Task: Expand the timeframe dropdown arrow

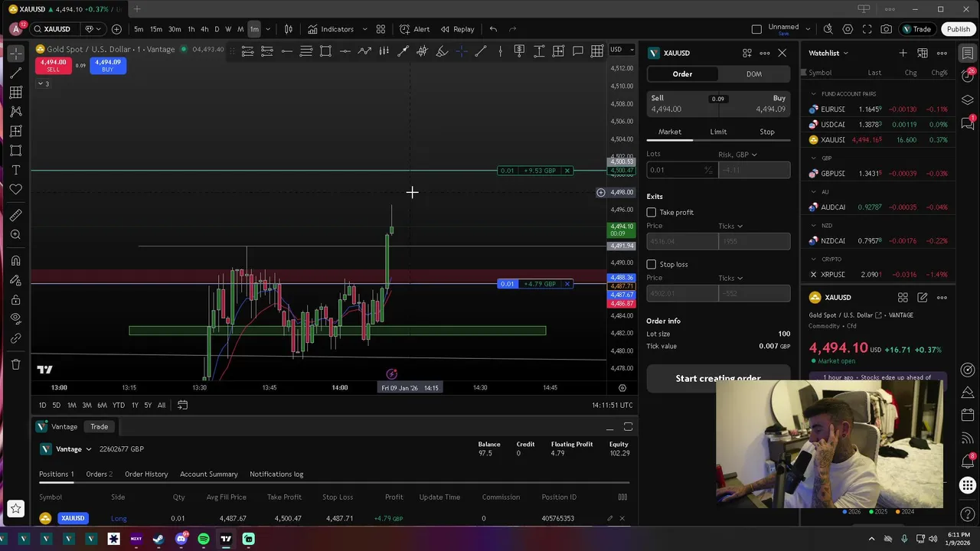Action: (268, 29)
